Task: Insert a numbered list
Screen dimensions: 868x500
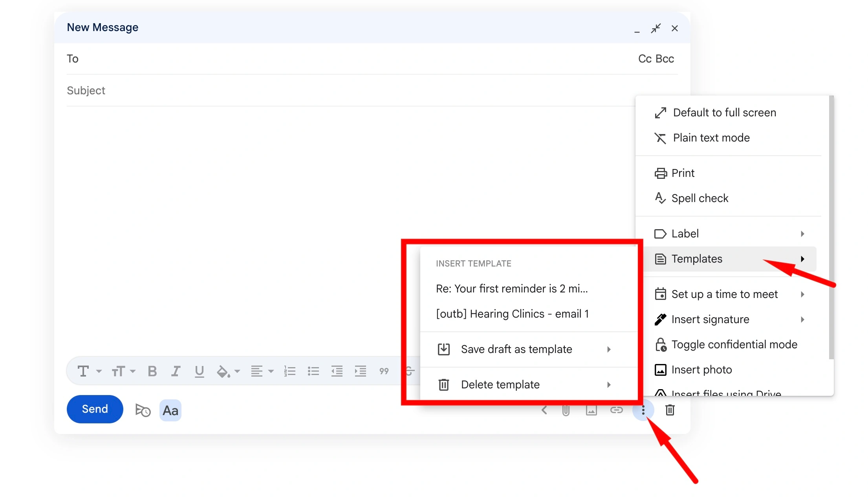Action: tap(290, 371)
